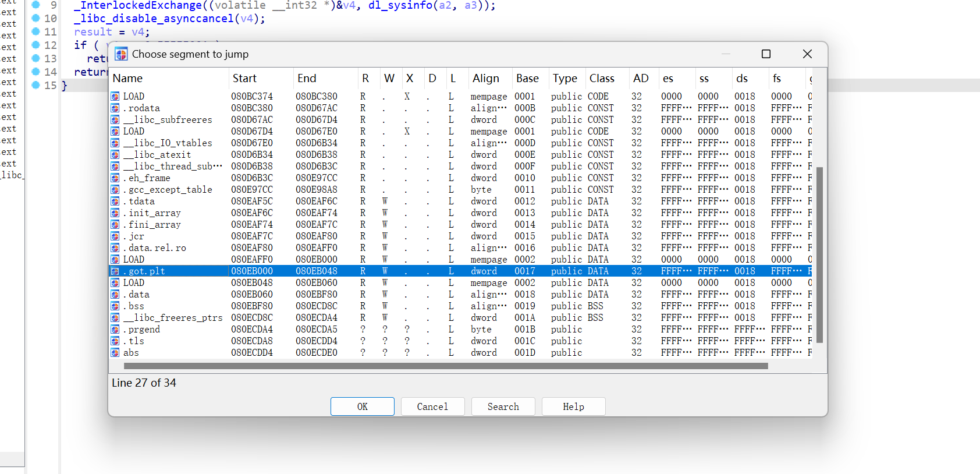980x474 pixels.
Task: Sort segments by the AD column header
Action: (644, 78)
